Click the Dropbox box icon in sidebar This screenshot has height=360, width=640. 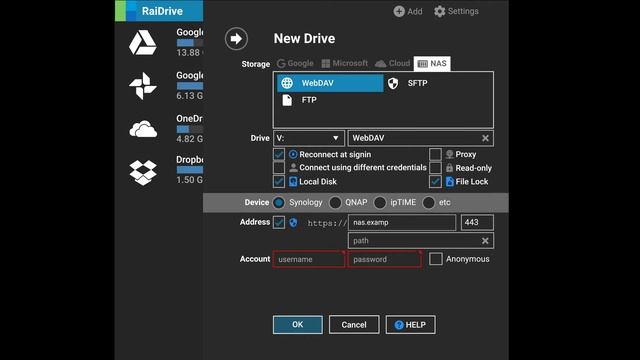click(x=143, y=172)
